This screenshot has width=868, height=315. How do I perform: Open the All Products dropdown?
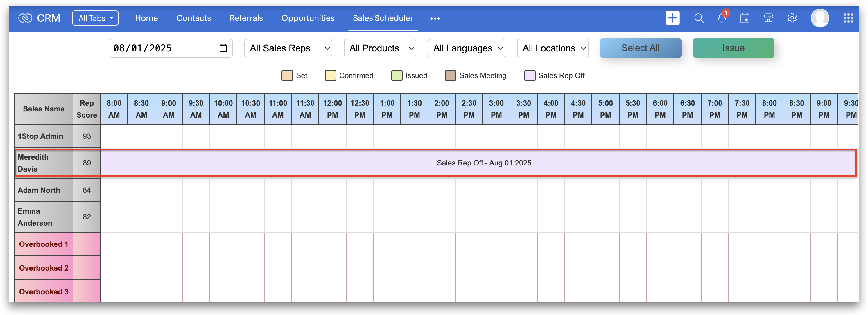pyautogui.click(x=380, y=48)
